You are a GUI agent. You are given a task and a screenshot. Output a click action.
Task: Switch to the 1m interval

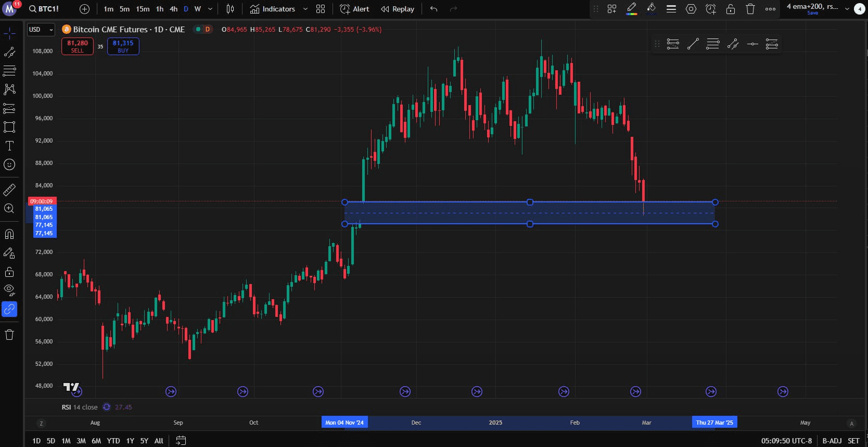pos(108,9)
